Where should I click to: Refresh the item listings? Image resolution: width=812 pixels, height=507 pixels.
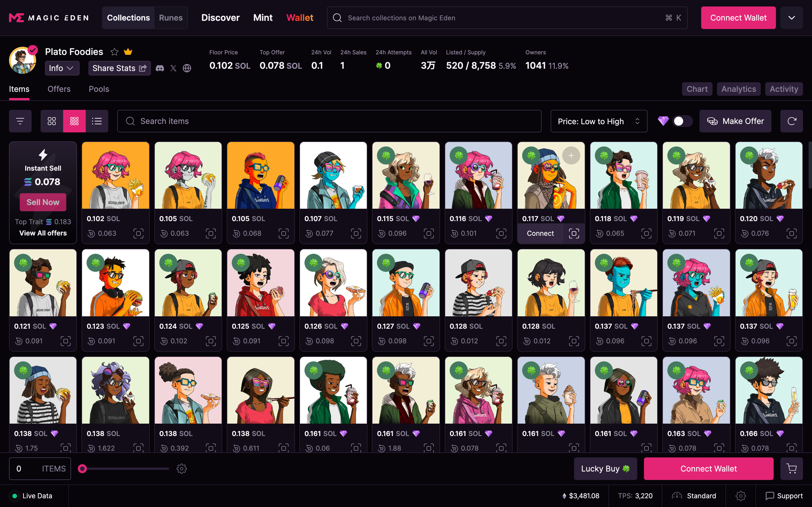[791, 121]
